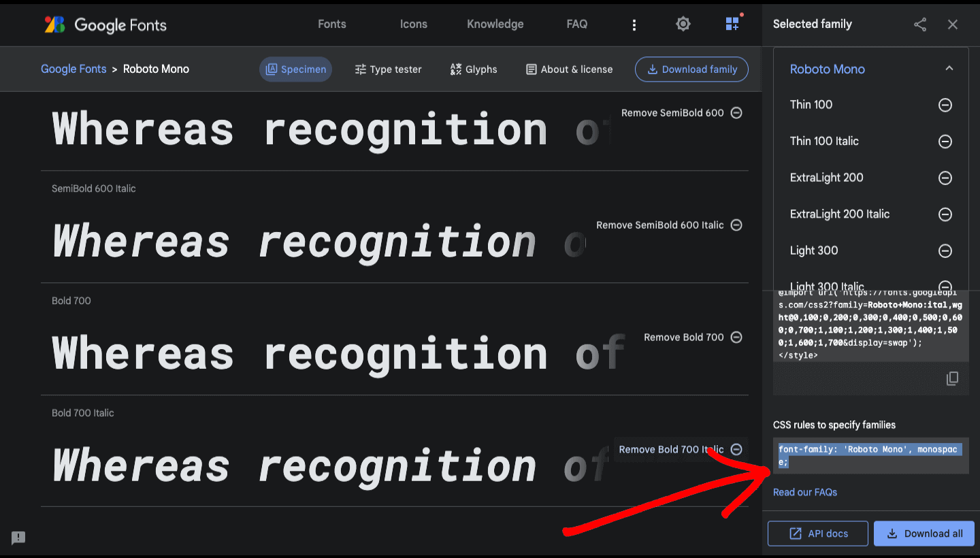Click Remove Bold 700 button
The height and width of the screenshot is (558, 980).
pos(693,338)
